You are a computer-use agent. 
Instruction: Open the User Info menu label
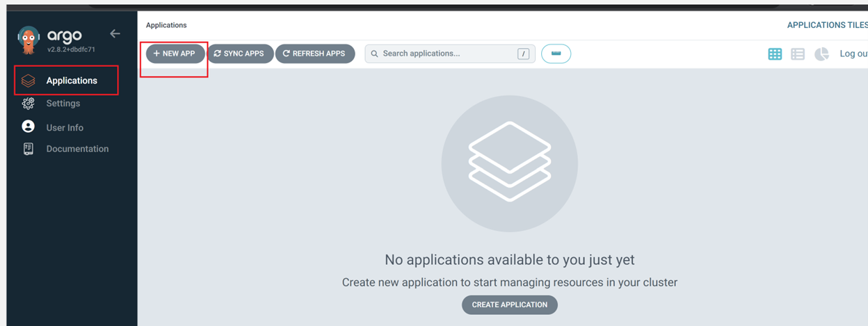pos(65,128)
